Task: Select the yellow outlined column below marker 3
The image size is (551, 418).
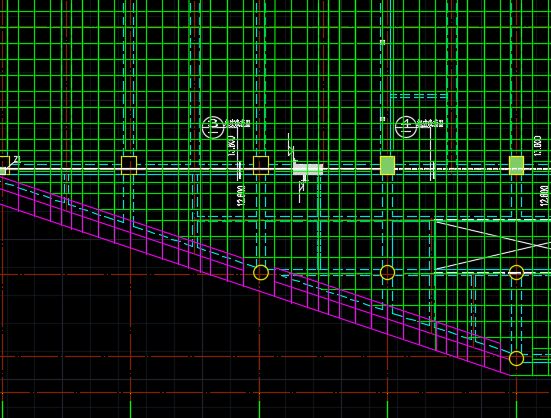Action: point(261,165)
